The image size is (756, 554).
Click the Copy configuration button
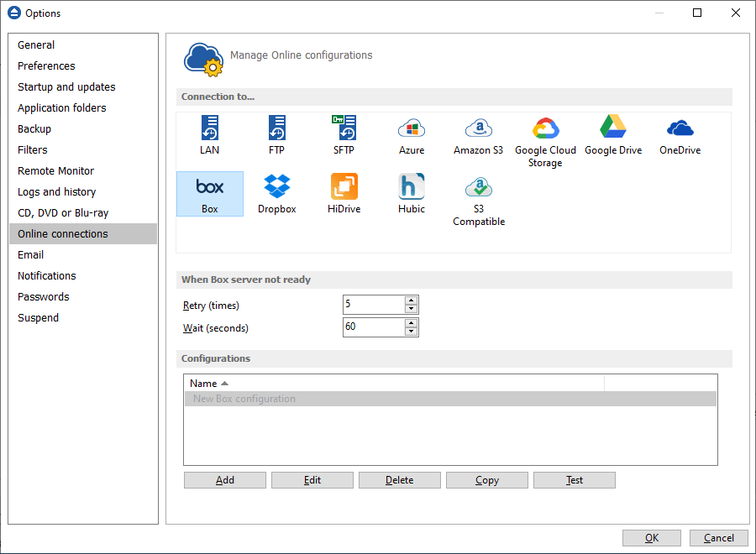487,480
